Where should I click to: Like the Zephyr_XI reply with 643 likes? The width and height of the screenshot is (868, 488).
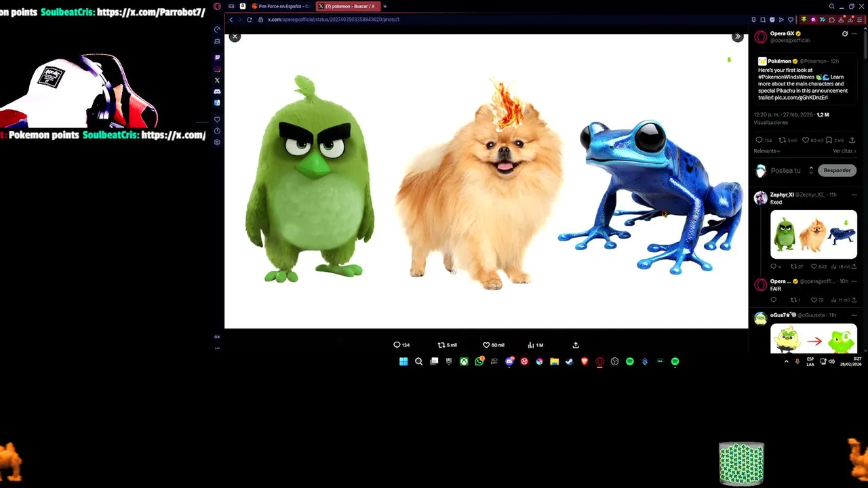click(x=818, y=267)
